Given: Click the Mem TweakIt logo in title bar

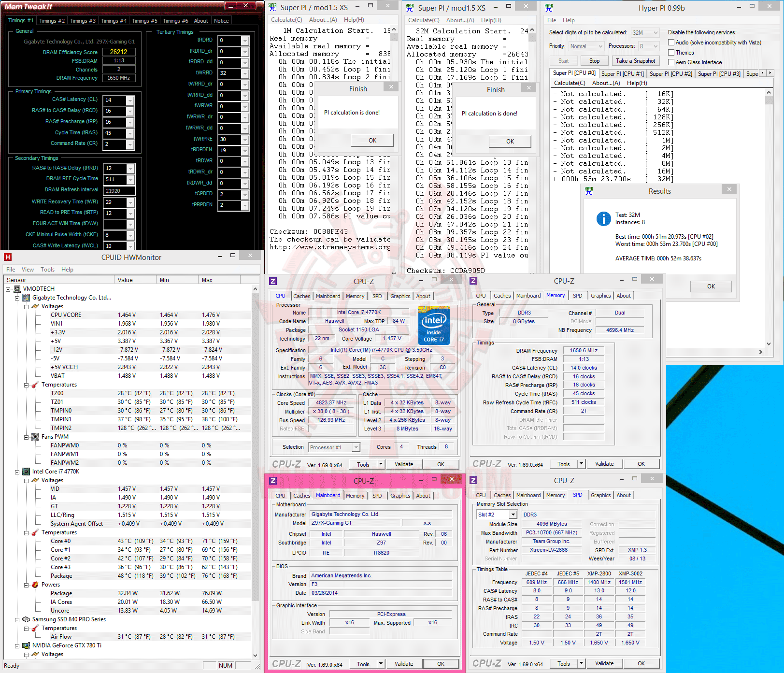Looking at the screenshot, I should [x=28, y=6].
